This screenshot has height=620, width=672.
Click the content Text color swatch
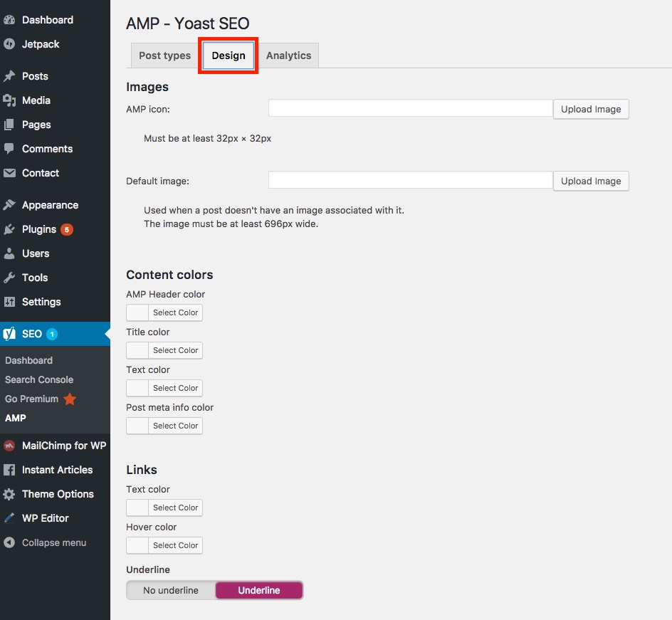coord(137,388)
